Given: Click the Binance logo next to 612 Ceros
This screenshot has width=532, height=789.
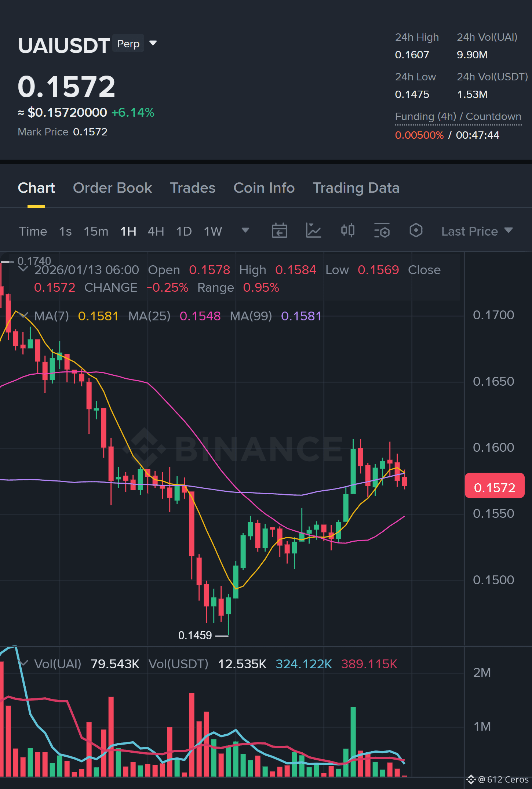Looking at the screenshot, I should [471, 779].
